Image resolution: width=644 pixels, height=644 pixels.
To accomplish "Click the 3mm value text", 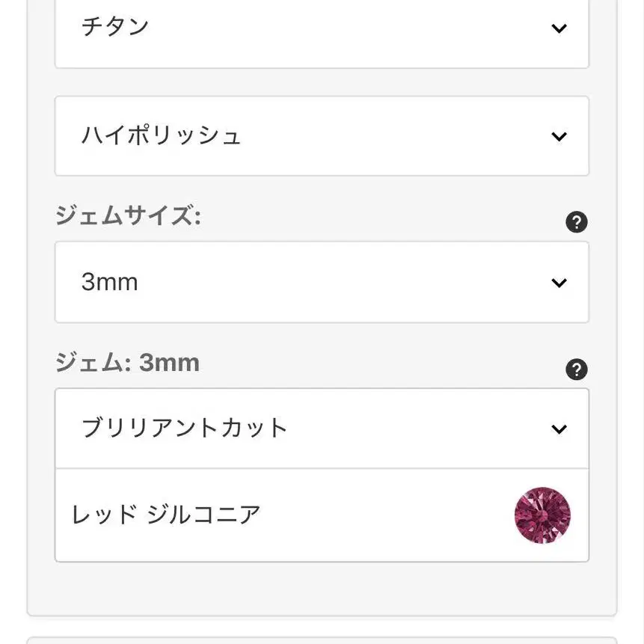I will [x=109, y=282].
